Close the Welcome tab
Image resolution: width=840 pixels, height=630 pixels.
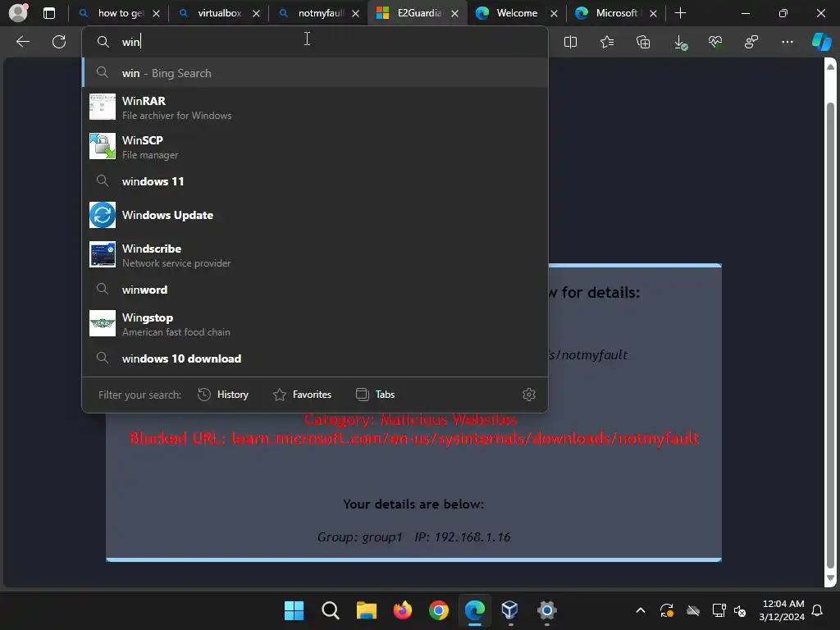click(554, 13)
